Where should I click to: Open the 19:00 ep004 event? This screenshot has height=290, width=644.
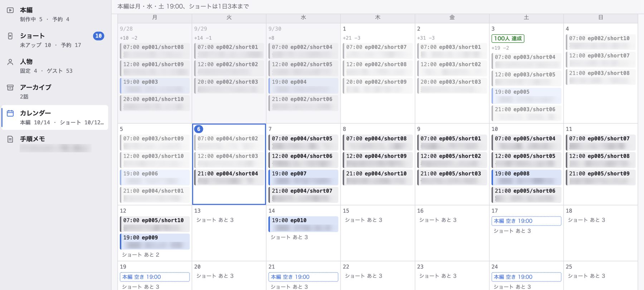pyautogui.click(x=303, y=86)
